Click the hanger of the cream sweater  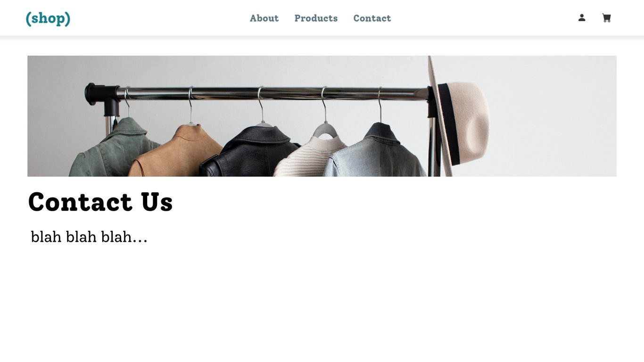[x=325, y=113]
